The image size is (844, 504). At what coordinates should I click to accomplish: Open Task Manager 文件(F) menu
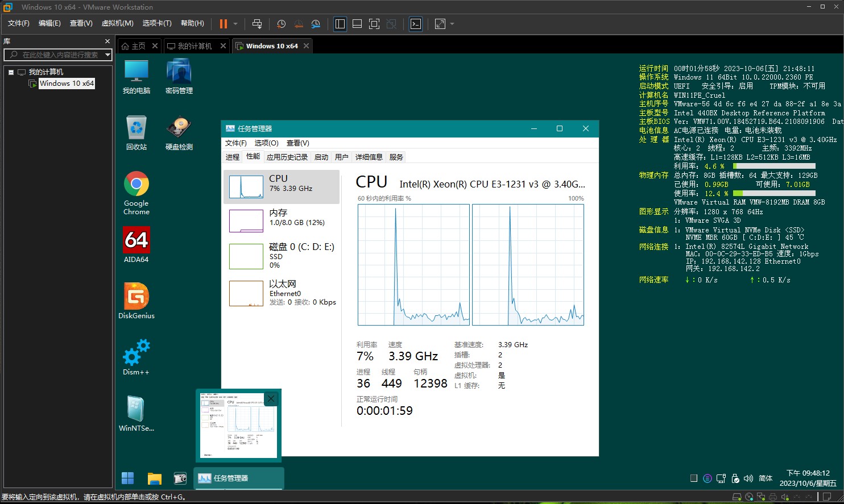236,143
